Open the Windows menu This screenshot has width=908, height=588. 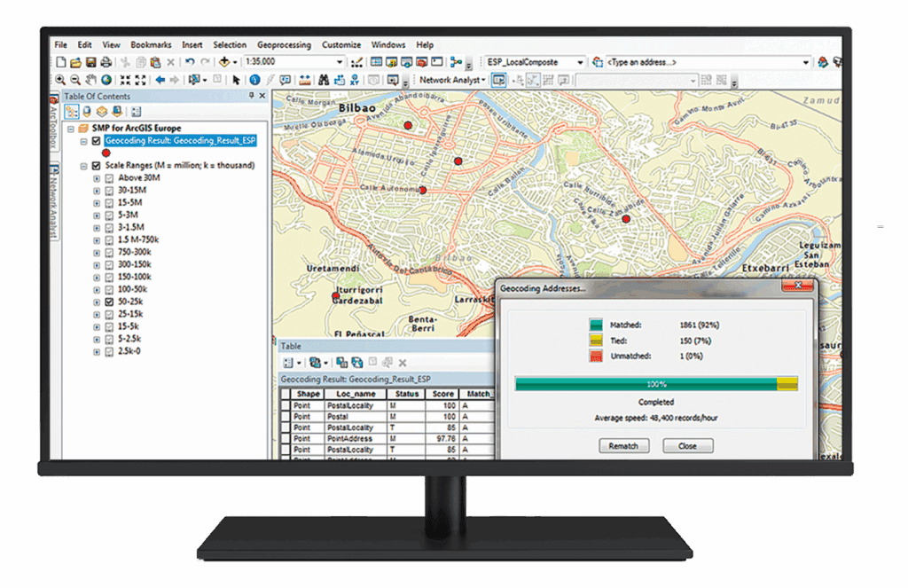click(388, 44)
